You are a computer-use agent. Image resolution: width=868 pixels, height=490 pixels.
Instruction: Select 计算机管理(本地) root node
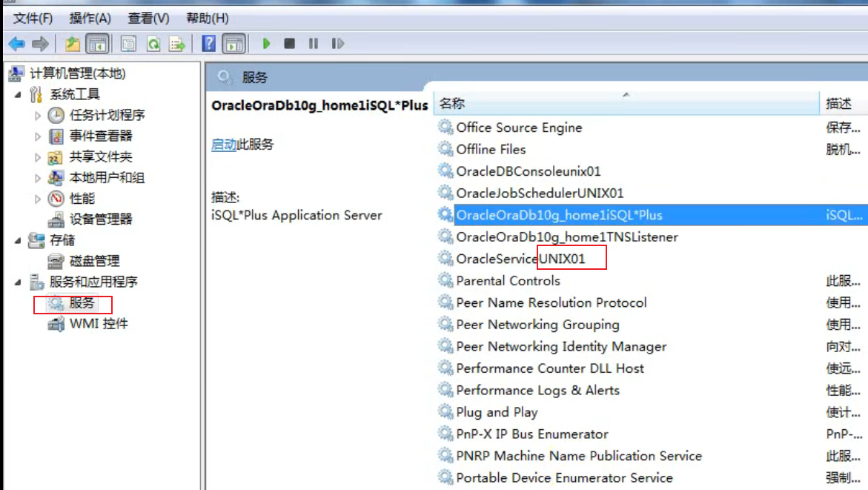(78, 73)
